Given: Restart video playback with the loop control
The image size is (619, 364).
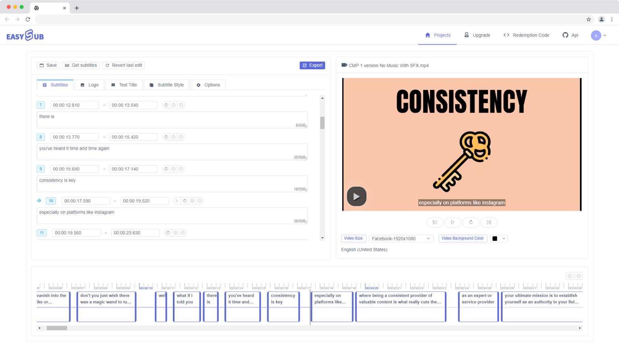Looking at the screenshot, I should [x=471, y=222].
